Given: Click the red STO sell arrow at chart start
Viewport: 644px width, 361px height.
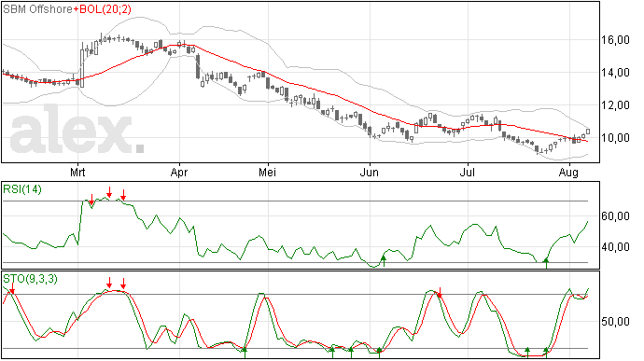Looking at the screenshot, I should (12, 288).
